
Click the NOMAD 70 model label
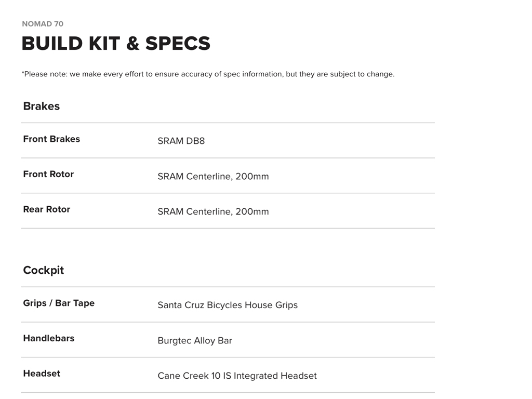pos(43,24)
